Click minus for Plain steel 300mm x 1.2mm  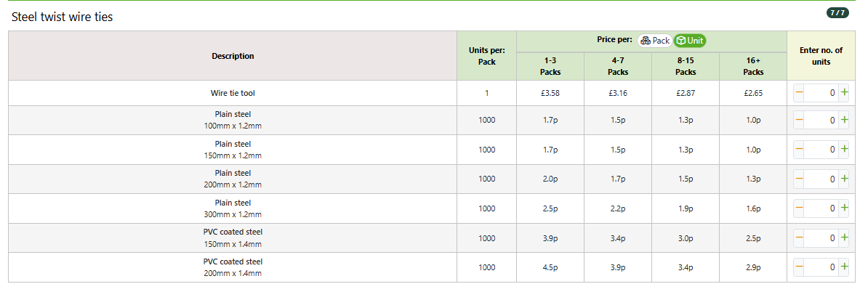[799, 208]
